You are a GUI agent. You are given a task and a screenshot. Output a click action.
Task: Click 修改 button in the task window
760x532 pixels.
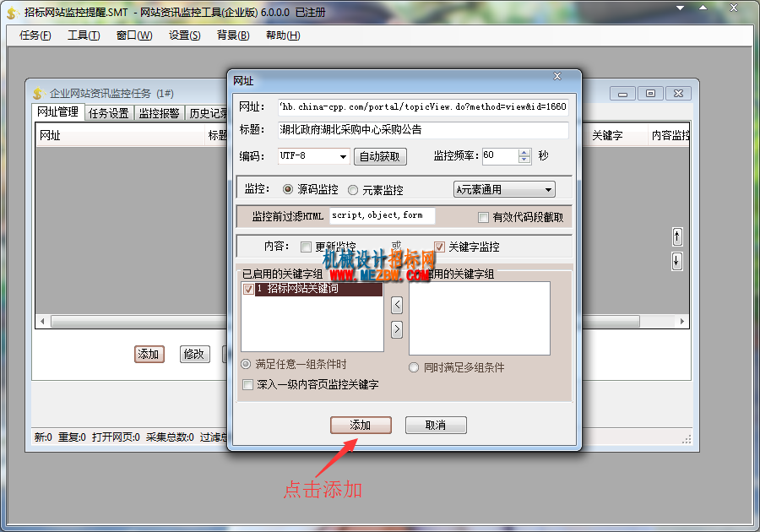(x=194, y=354)
